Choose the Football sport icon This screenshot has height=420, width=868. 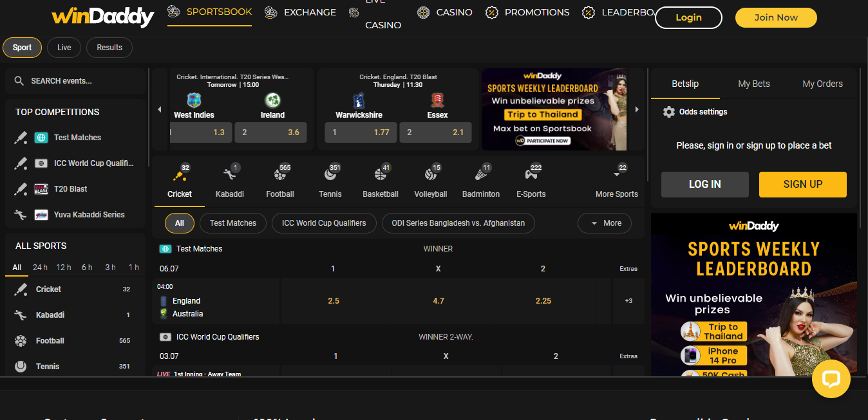[279, 174]
